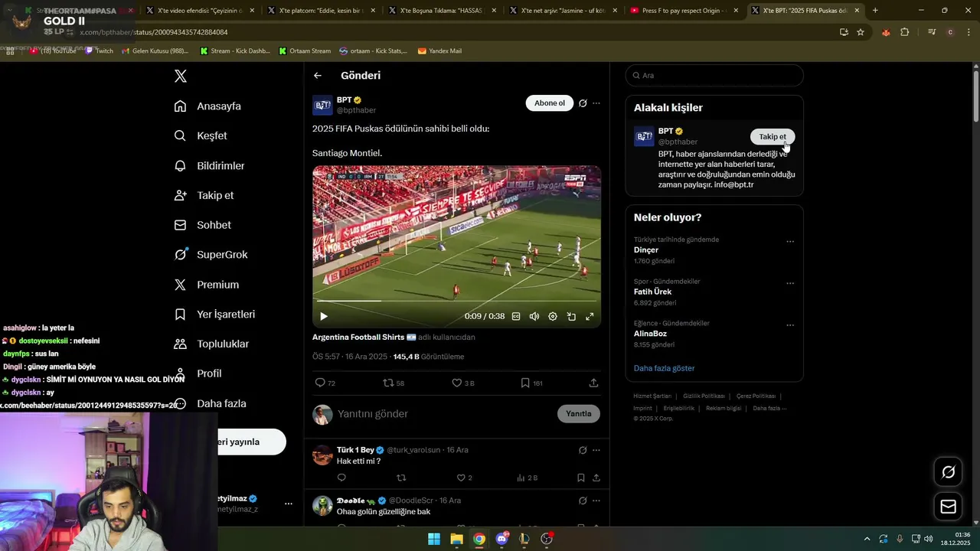Open more options for AlinaBoz trend

790,325
